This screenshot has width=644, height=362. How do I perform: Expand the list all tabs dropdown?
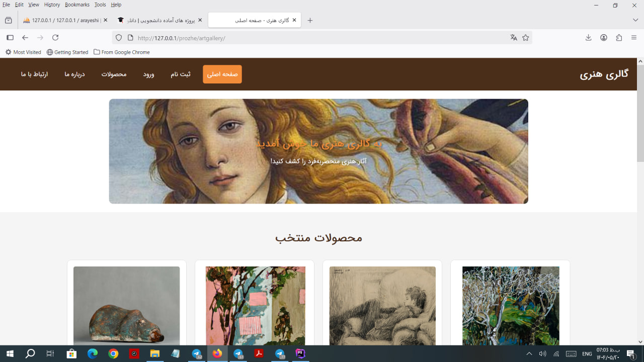[x=635, y=20]
